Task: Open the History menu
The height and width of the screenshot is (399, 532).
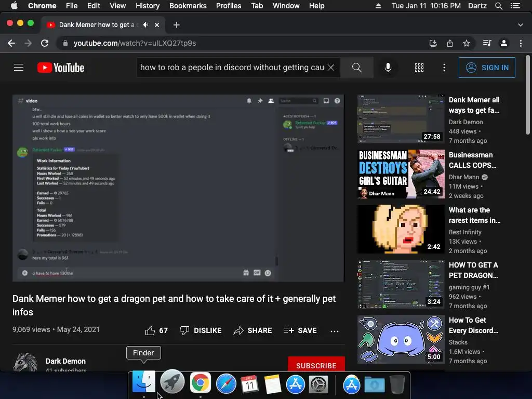Action: click(148, 6)
